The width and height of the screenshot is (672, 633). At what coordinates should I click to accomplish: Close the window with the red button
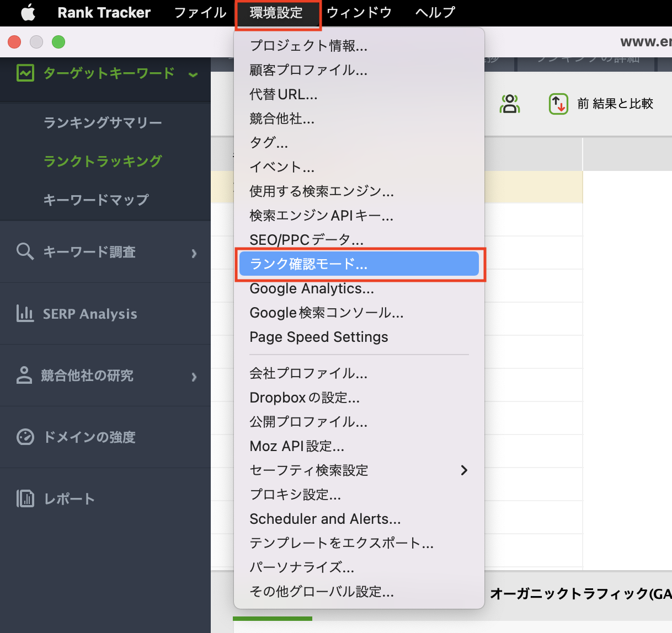(x=14, y=42)
